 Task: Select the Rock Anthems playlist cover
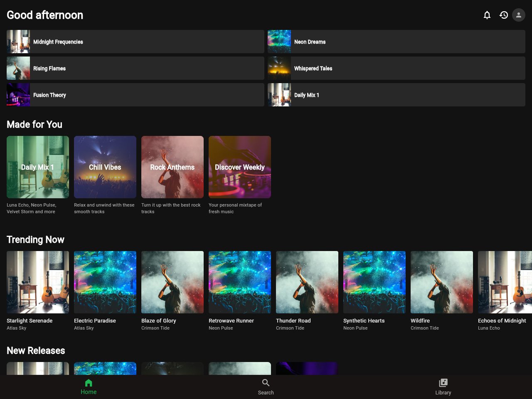tap(172, 167)
